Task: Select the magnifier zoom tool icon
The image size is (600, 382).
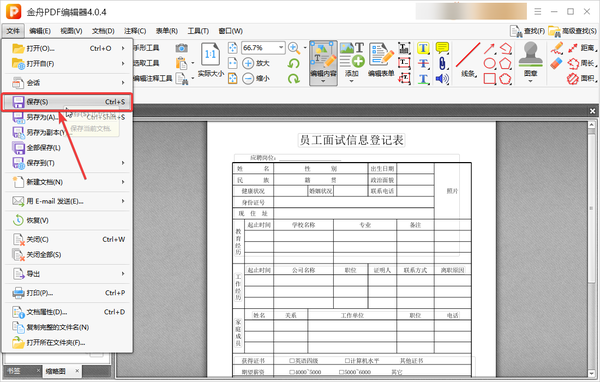Action: point(293,48)
